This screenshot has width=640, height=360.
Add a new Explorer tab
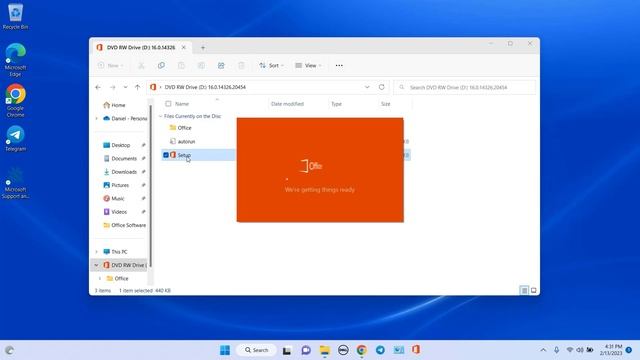coord(203,48)
